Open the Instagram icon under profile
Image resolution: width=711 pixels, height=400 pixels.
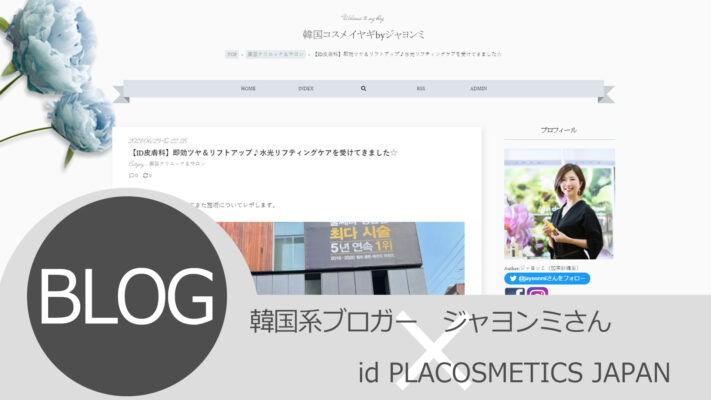tap(537, 292)
